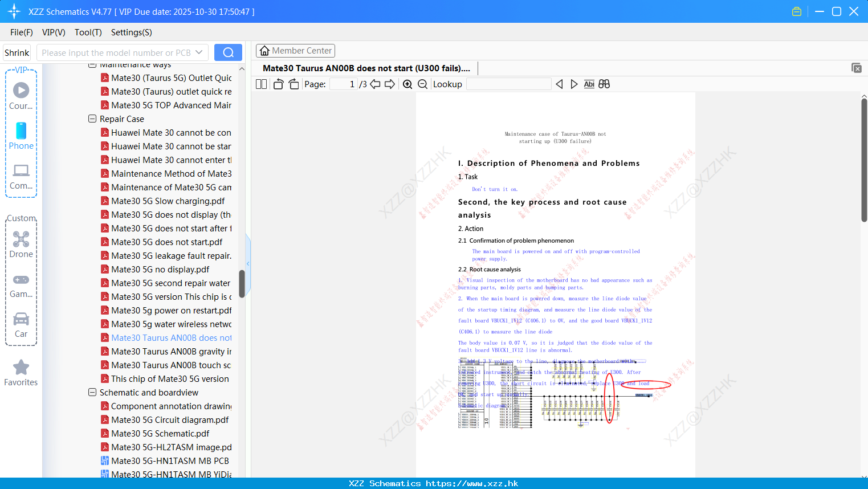Viewport: 868px width, 489px height.
Task: Click the page number field
Action: point(344,84)
